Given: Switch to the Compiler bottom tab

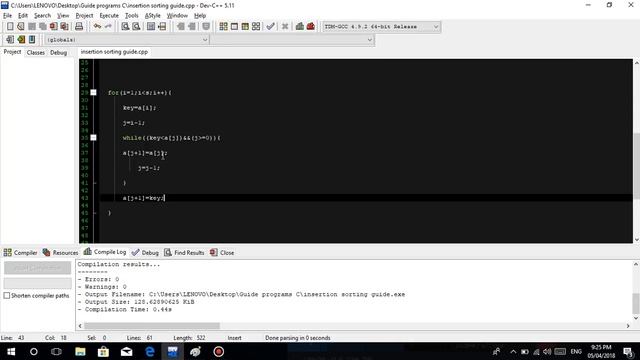Looking at the screenshot, I should [20, 253].
